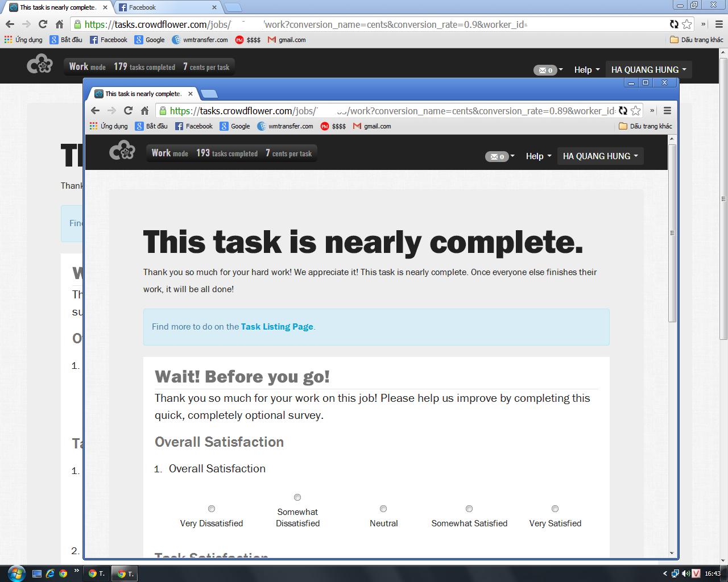The height and width of the screenshot is (582, 728).
Task: Go back in the front window's browser
Action: tap(95, 111)
